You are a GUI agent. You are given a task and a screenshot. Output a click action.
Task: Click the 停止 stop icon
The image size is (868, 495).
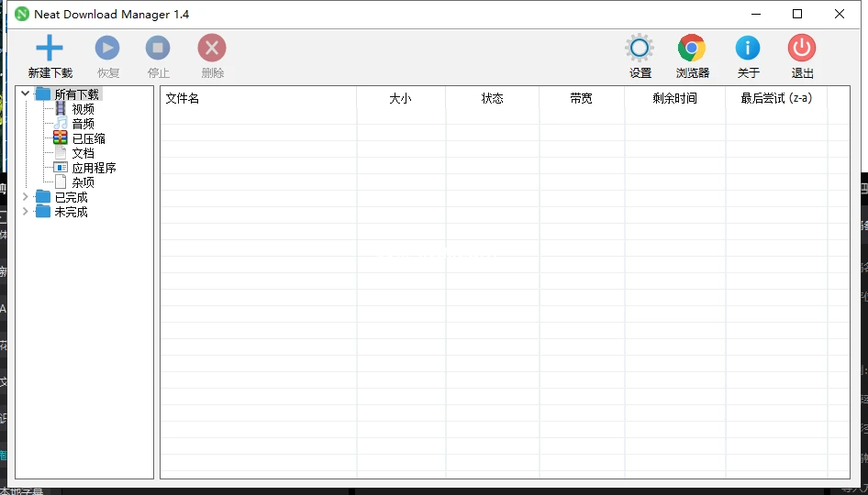coord(158,48)
